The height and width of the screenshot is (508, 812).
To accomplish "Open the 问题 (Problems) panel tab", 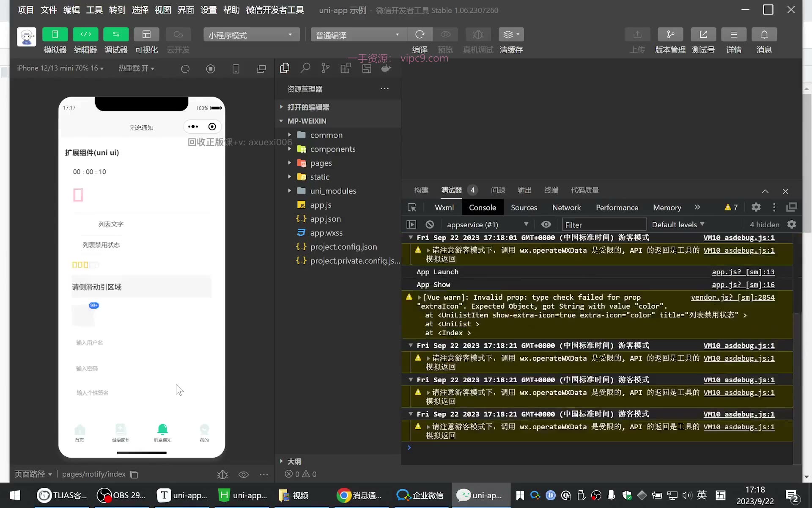I will 498,190.
